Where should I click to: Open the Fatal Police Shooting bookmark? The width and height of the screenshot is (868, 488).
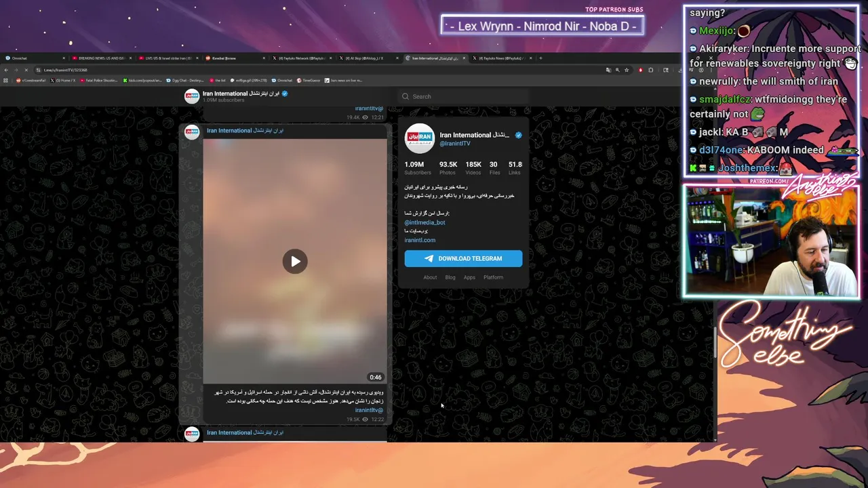pos(99,81)
